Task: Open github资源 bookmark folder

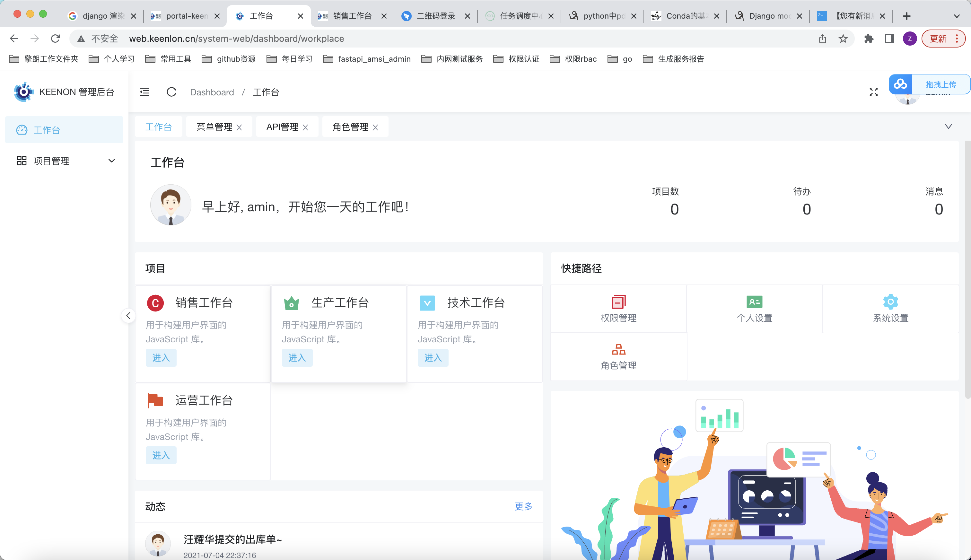Action: click(228, 59)
